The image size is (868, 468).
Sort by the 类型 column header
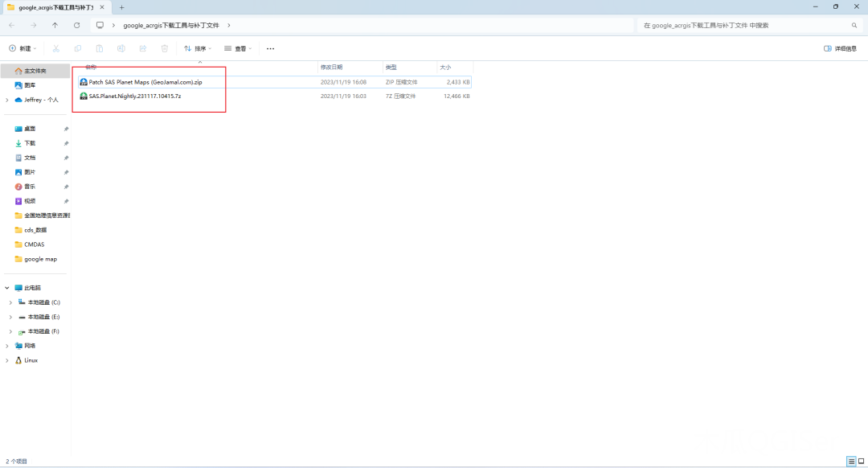coord(391,67)
